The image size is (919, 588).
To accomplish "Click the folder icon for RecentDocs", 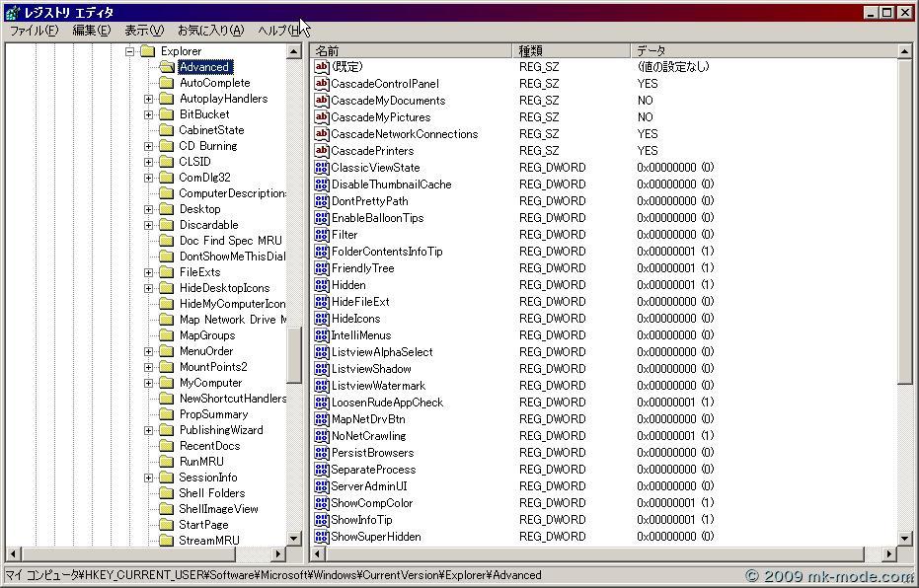I will click(167, 446).
